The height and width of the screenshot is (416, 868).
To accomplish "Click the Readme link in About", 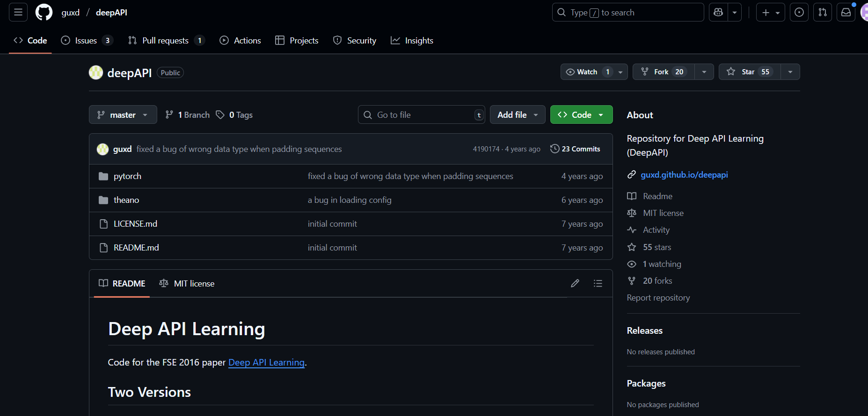I will pyautogui.click(x=657, y=196).
